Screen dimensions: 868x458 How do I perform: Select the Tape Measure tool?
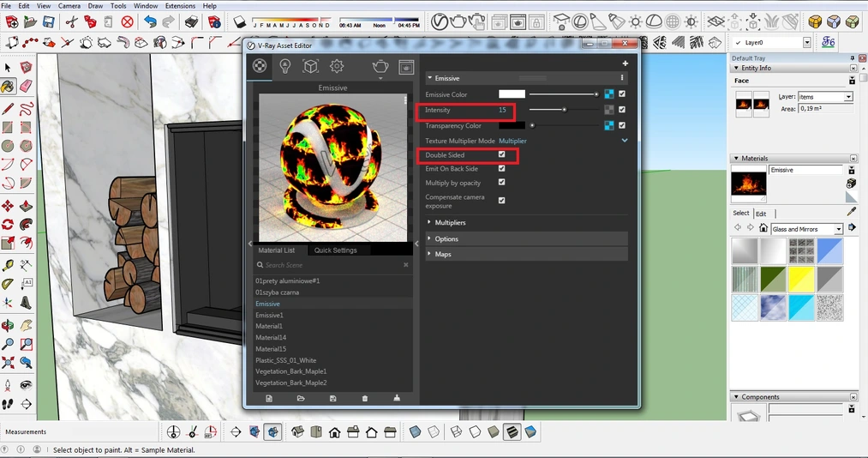click(x=8, y=266)
